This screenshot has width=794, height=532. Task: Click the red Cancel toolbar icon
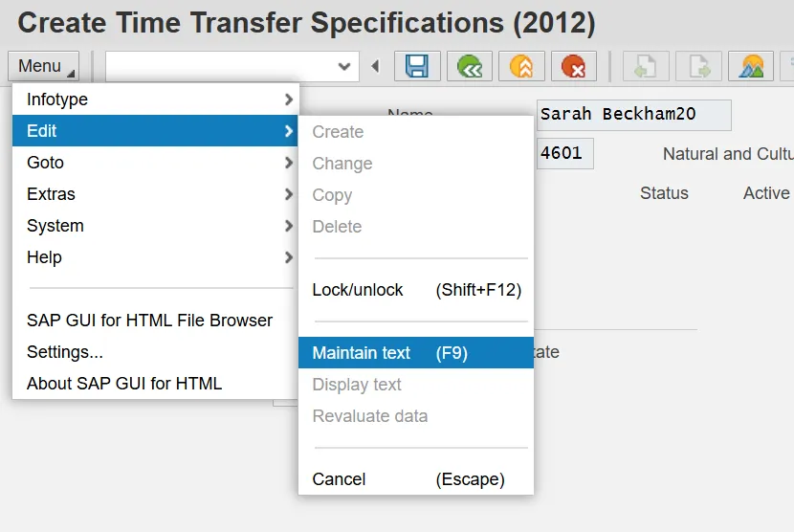(573, 66)
